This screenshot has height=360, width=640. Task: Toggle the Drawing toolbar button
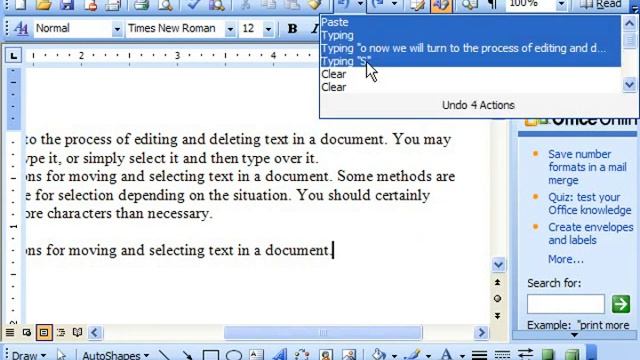tap(441, 4)
